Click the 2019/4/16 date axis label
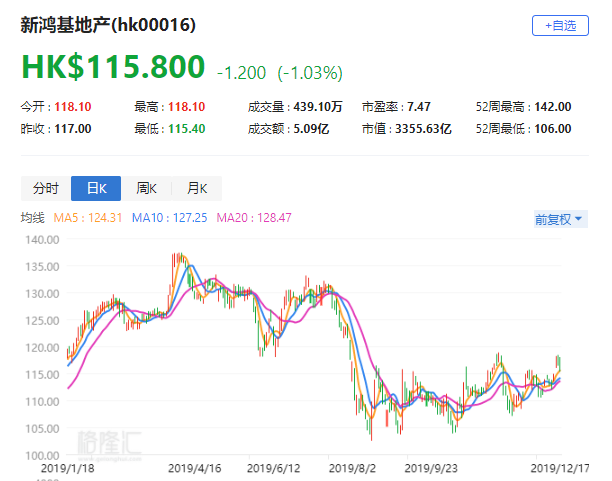This screenshot has height=481, width=612. pyautogui.click(x=193, y=467)
